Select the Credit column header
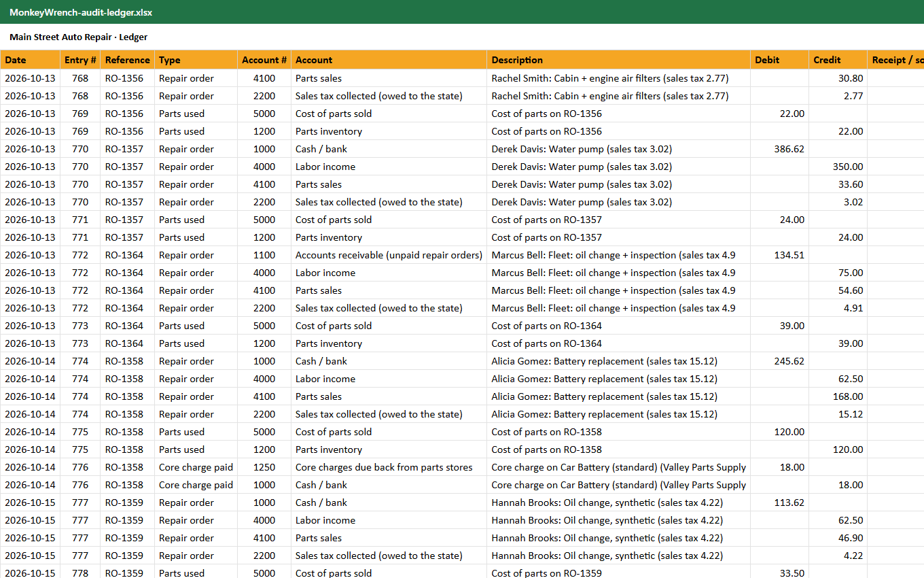This screenshot has height=578, width=924. 838,60
